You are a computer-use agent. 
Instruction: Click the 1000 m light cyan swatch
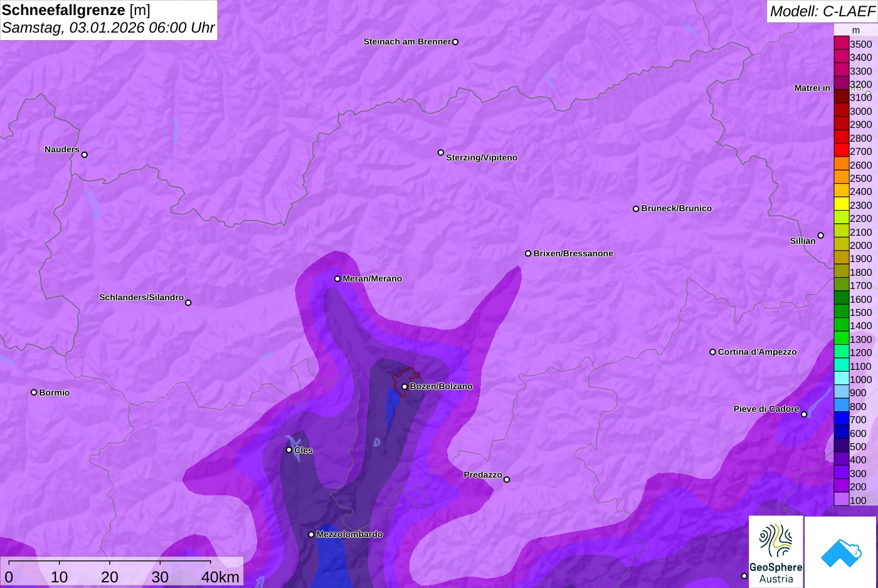(x=842, y=379)
